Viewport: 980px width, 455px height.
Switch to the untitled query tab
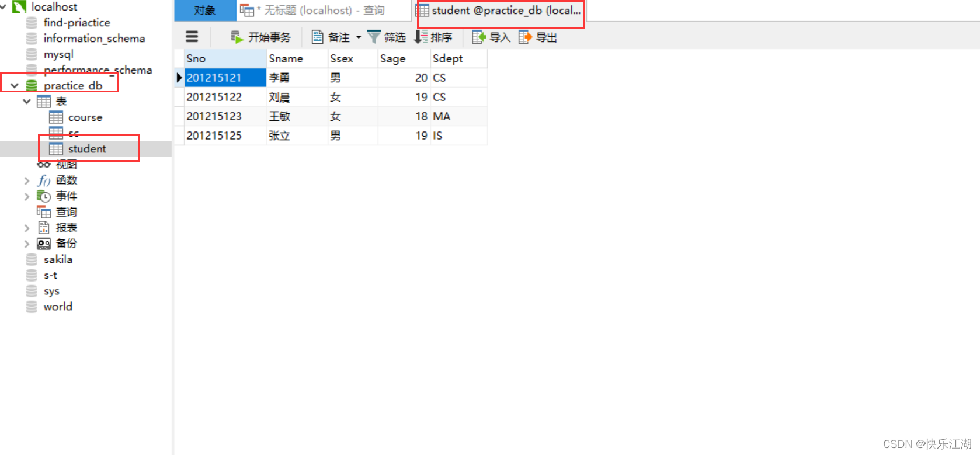324,11
